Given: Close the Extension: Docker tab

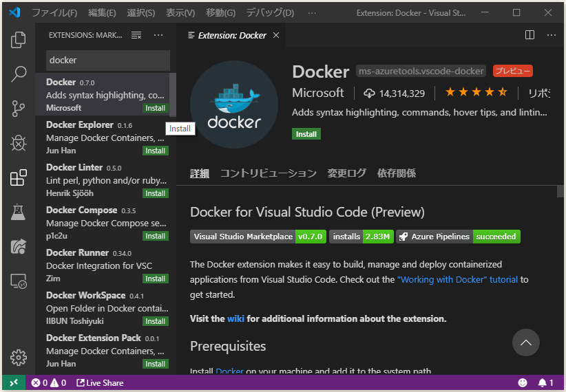Looking at the screenshot, I should 276,35.
